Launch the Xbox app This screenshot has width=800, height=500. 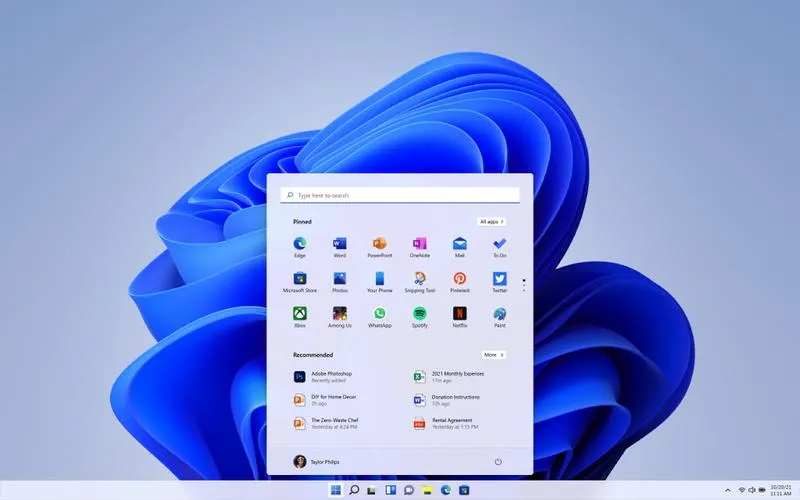point(299,317)
